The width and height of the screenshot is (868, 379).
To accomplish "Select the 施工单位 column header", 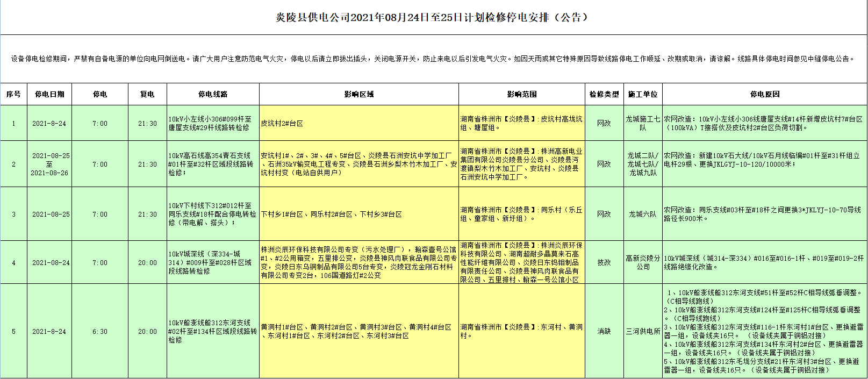I will point(643,94).
